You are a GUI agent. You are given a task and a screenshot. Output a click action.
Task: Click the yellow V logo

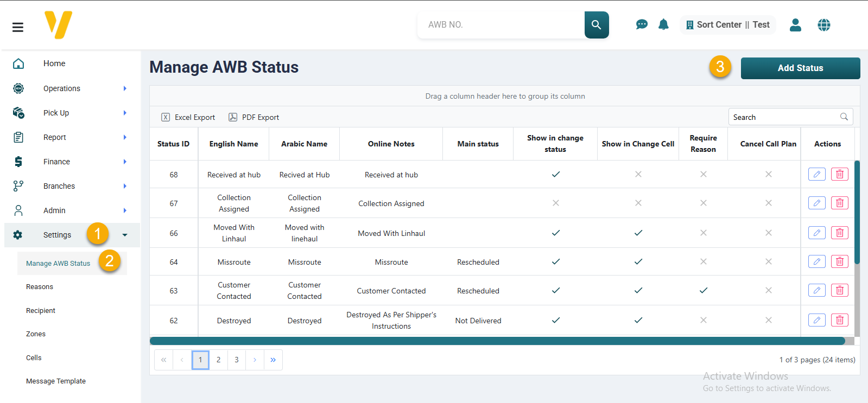point(58,25)
